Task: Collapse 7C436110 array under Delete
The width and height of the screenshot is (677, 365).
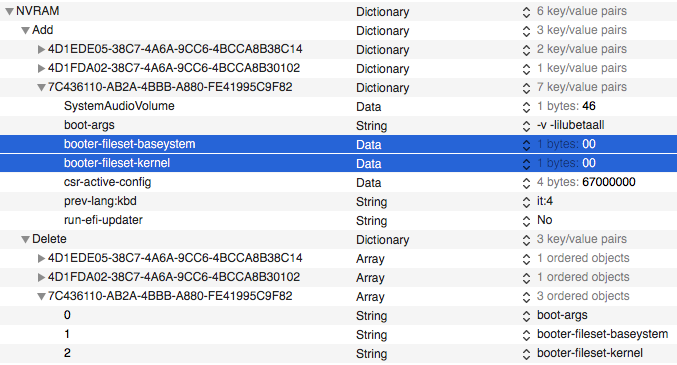Action: pyautogui.click(x=41, y=297)
